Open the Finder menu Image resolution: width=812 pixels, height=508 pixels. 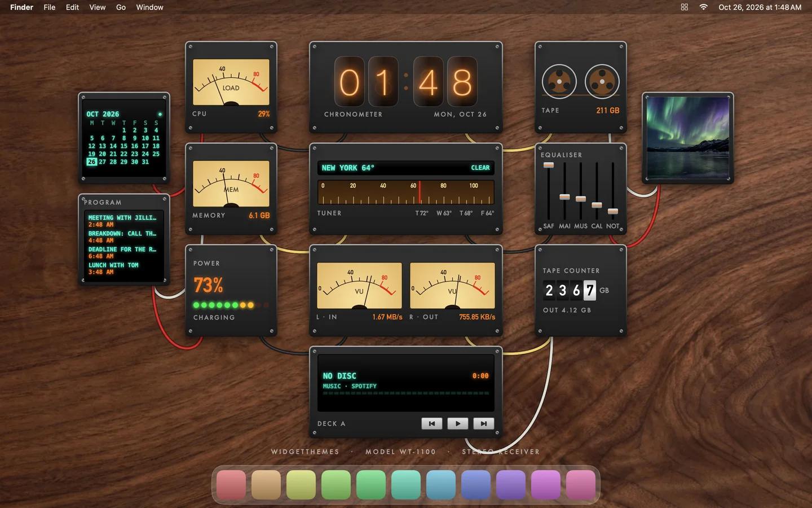21,7
